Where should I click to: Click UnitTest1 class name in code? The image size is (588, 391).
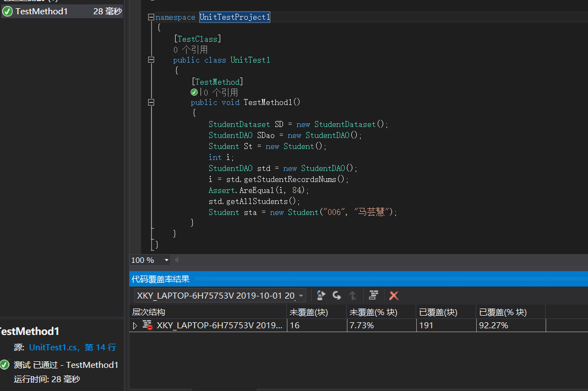point(250,60)
